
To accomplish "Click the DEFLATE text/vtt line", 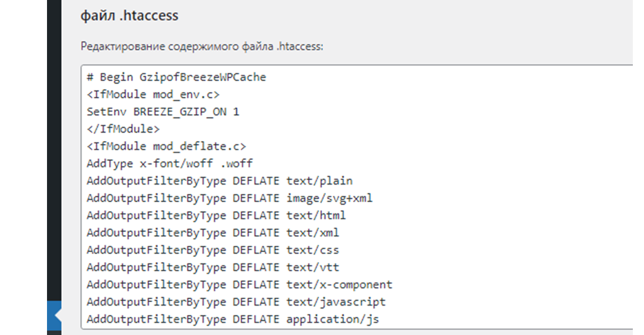I will pyautogui.click(x=213, y=267).
